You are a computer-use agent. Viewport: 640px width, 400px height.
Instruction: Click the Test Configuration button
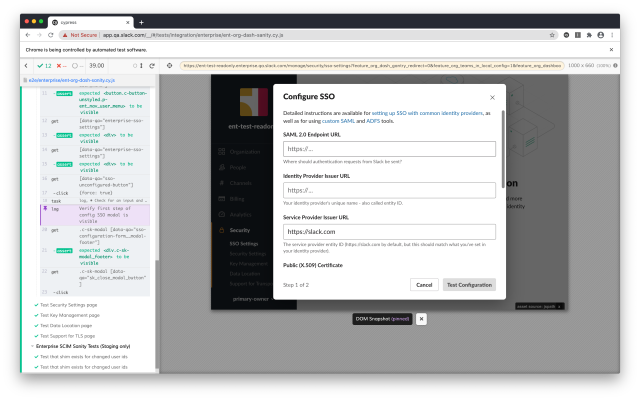pyautogui.click(x=469, y=285)
